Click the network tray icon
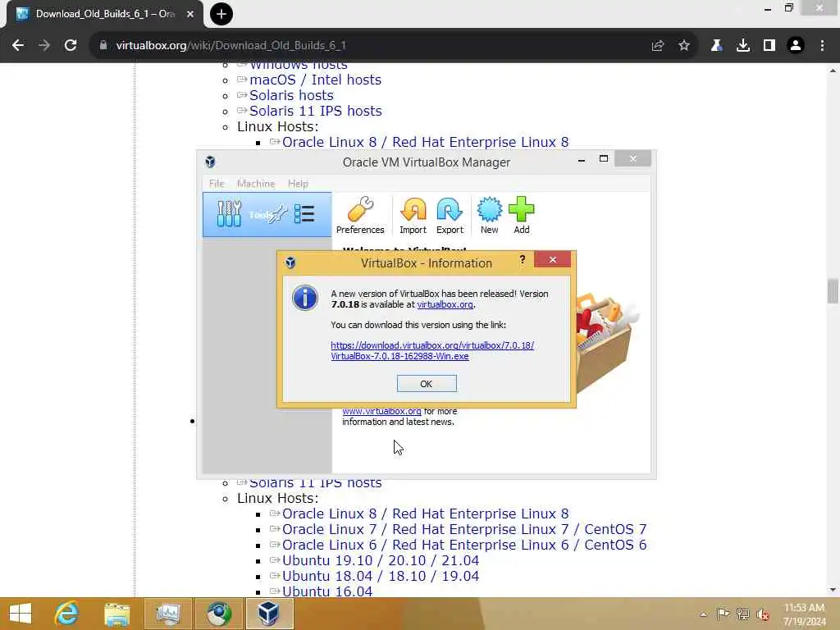The height and width of the screenshot is (630, 840). pyautogui.click(x=742, y=614)
